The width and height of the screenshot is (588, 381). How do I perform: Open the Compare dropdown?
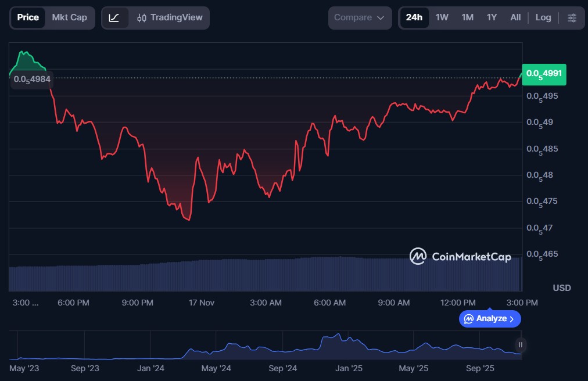pos(360,17)
